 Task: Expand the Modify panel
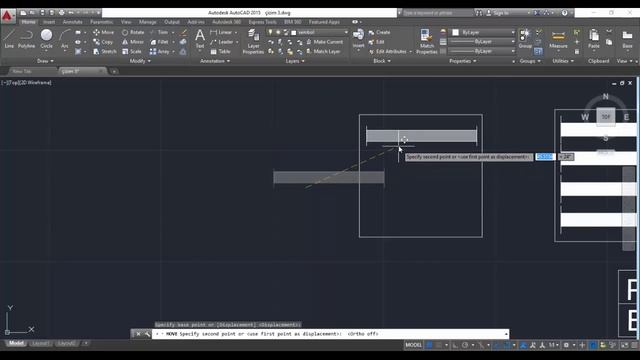click(x=140, y=61)
